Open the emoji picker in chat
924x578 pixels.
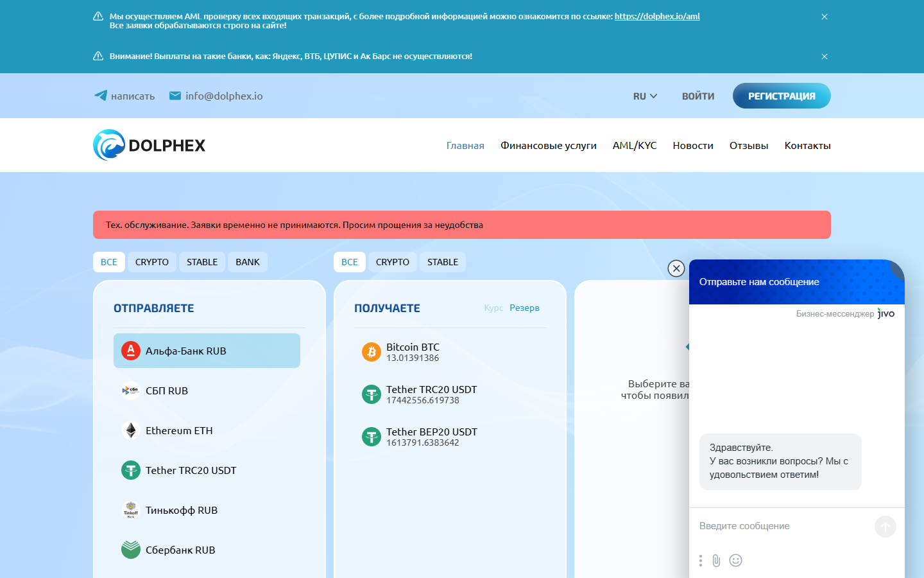pos(736,561)
